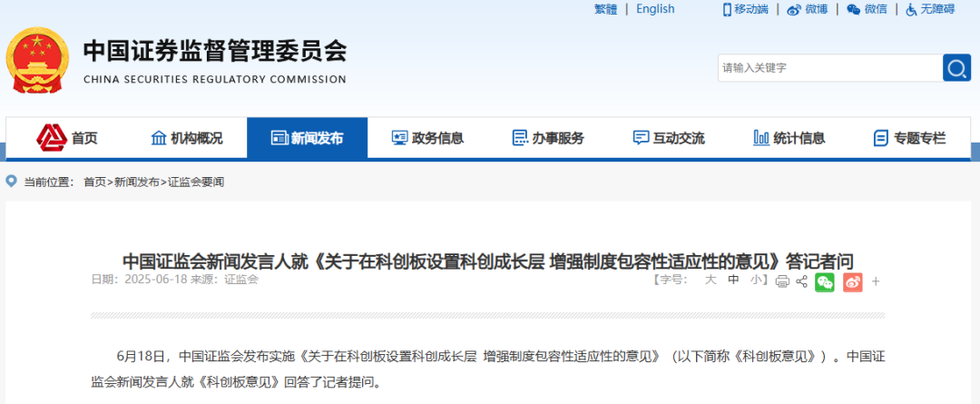Click the article headline text

pos(487,261)
